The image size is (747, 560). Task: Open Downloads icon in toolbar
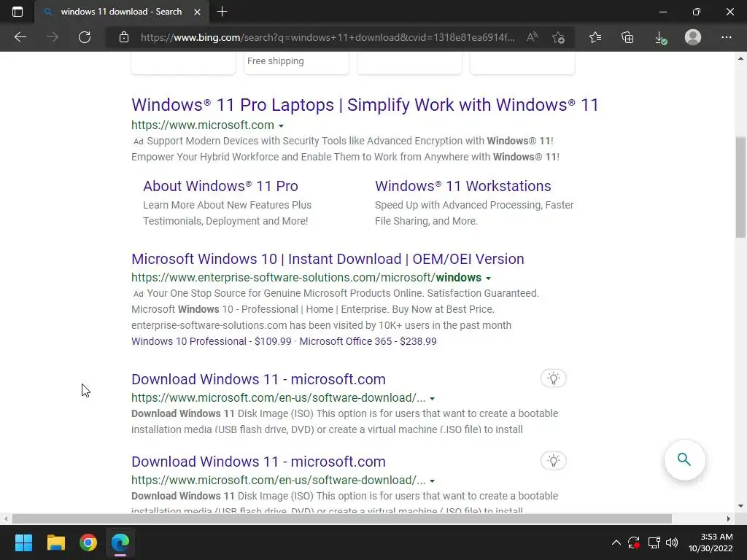660,37
